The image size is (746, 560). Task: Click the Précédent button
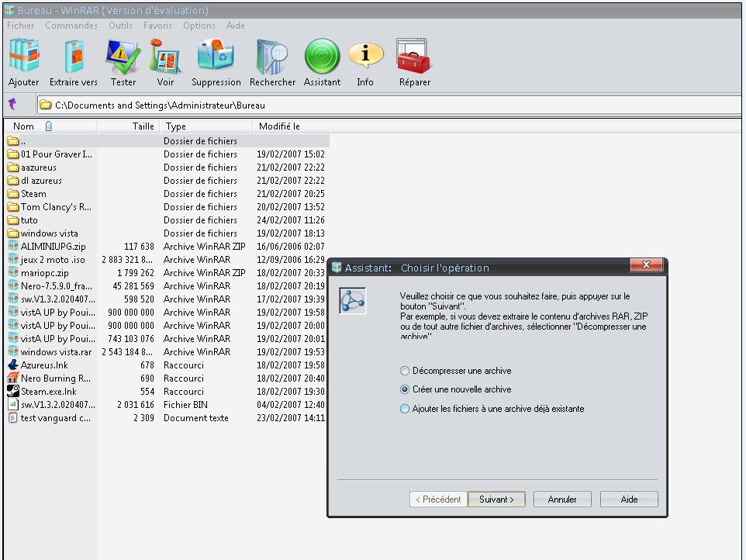(x=438, y=499)
